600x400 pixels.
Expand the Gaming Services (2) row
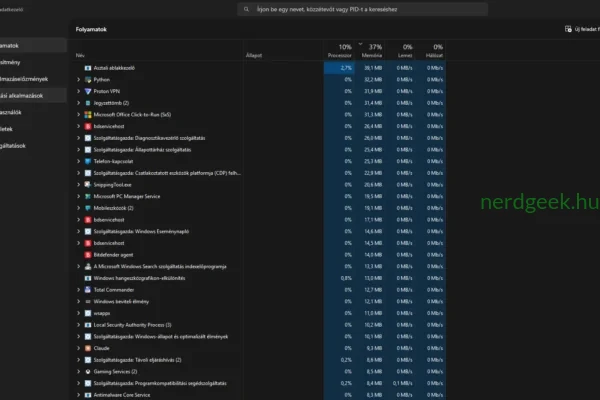pyautogui.click(x=78, y=371)
